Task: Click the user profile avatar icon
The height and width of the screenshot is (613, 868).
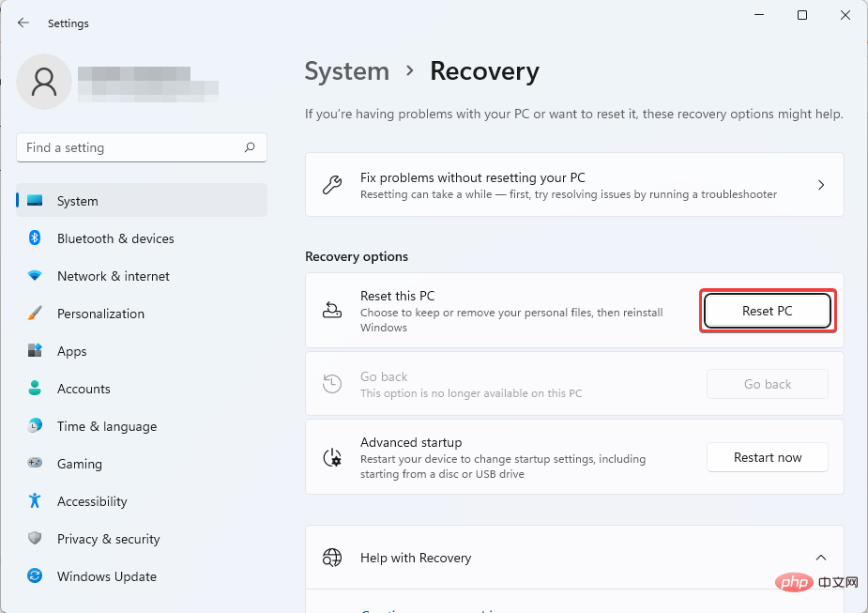Action: click(x=44, y=82)
